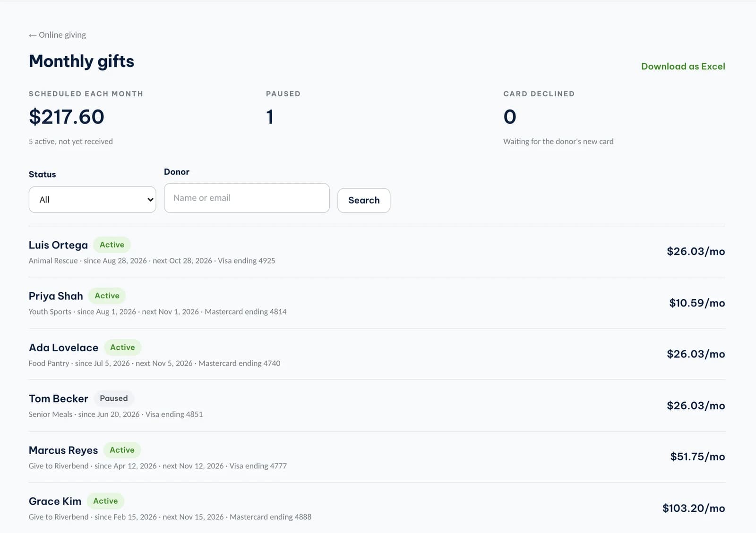Click Youth Sports details line with Mastercard 4814

click(x=157, y=312)
